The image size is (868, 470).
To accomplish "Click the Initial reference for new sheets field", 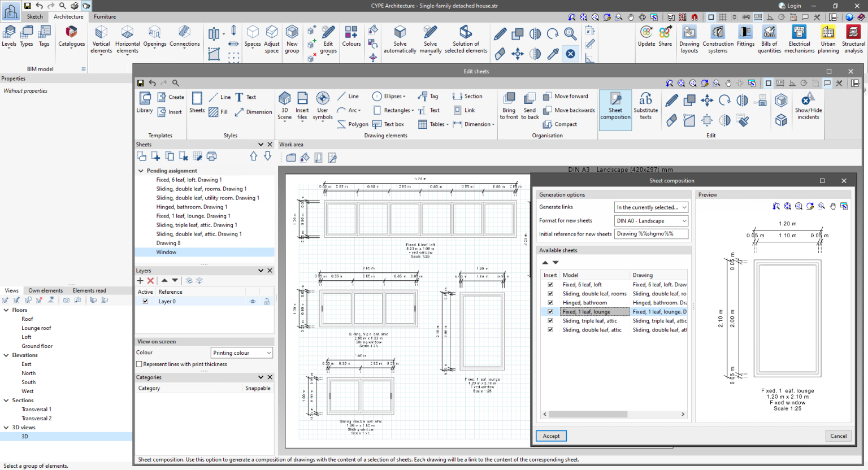I will click(x=651, y=234).
